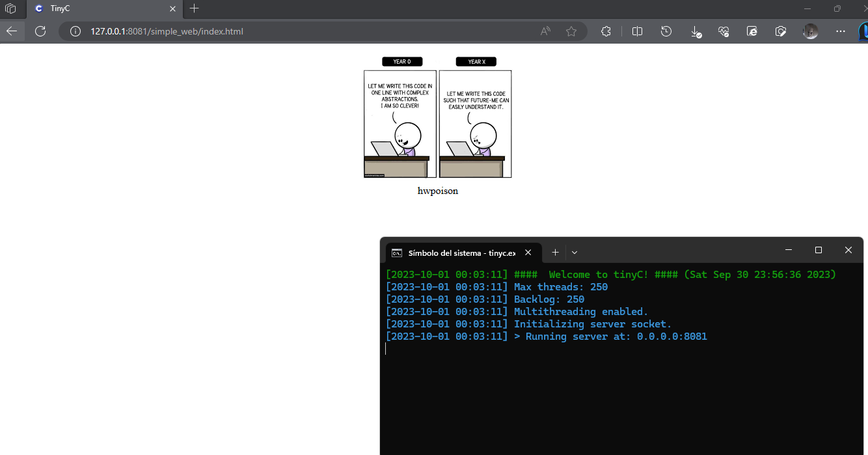Screen dimensions: 868x455
Task: View site information icon in address bar
Action: tap(75, 31)
